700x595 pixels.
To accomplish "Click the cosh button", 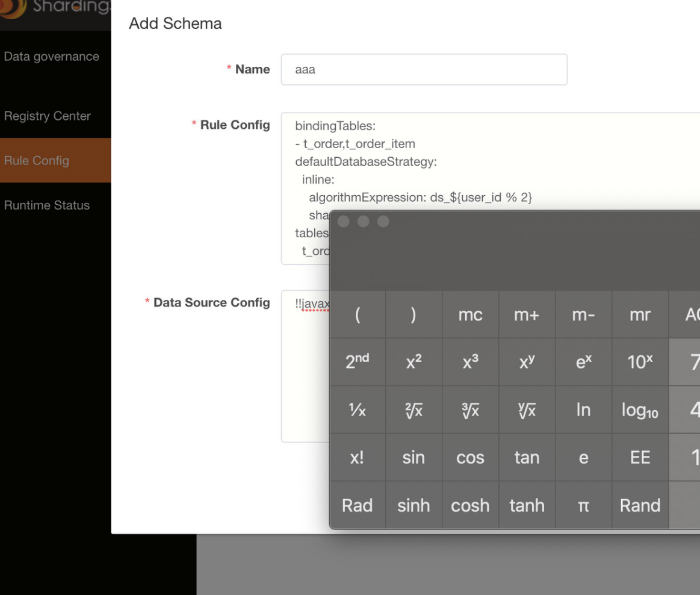I will (x=470, y=505).
